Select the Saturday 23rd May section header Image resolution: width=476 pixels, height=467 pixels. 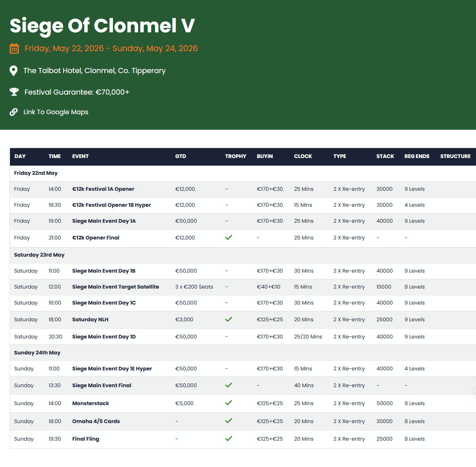pos(39,255)
